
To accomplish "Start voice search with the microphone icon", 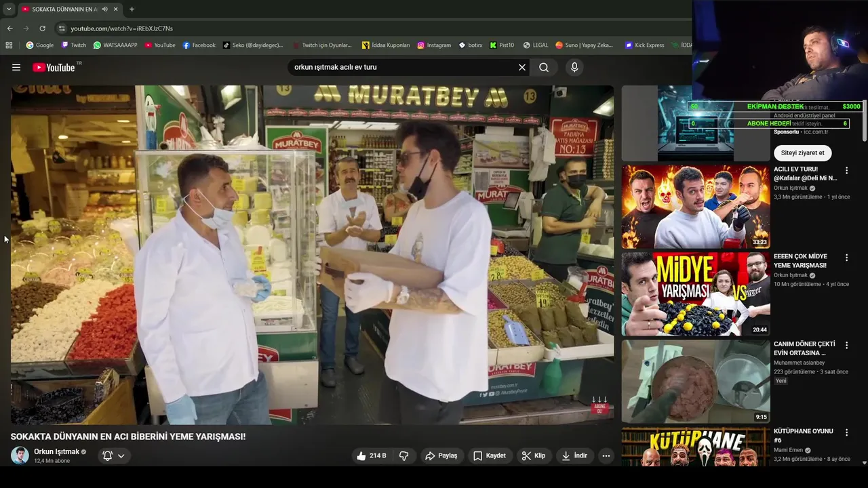I will tap(574, 67).
